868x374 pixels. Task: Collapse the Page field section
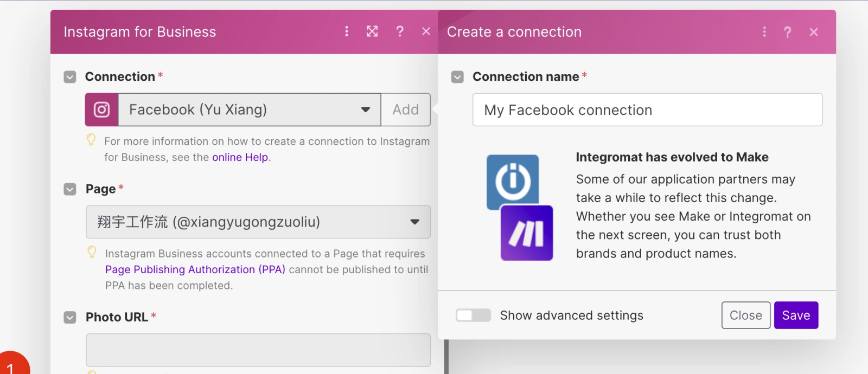coord(70,189)
